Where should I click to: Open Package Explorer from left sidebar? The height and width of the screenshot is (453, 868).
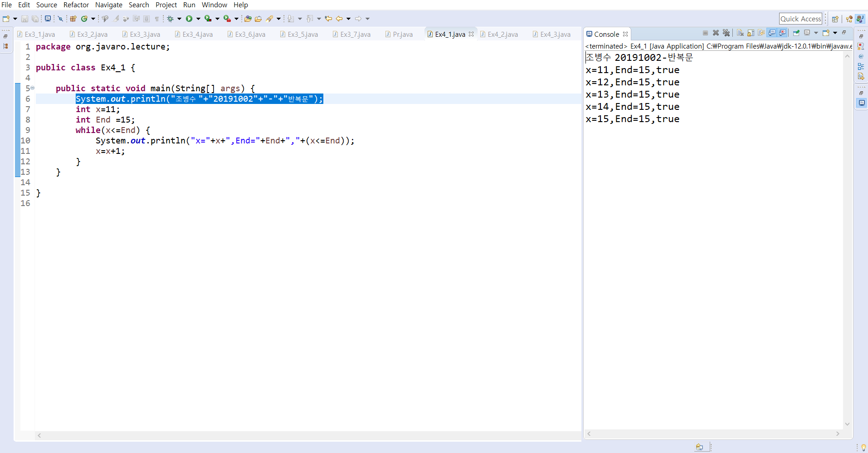(x=5, y=46)
